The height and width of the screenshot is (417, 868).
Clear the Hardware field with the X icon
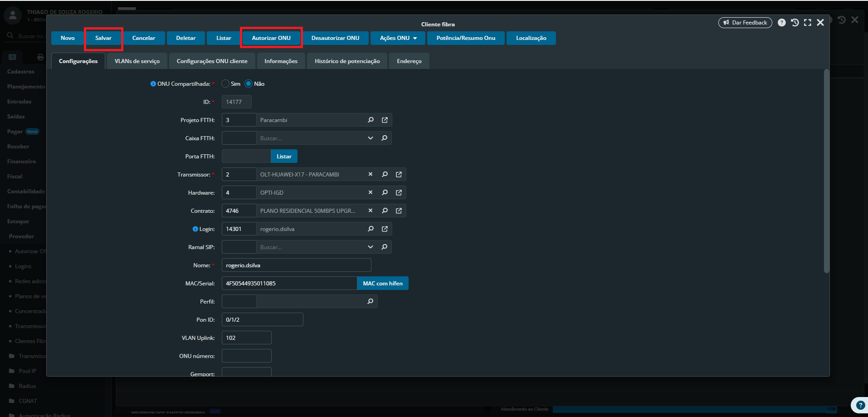pos(371,193)
